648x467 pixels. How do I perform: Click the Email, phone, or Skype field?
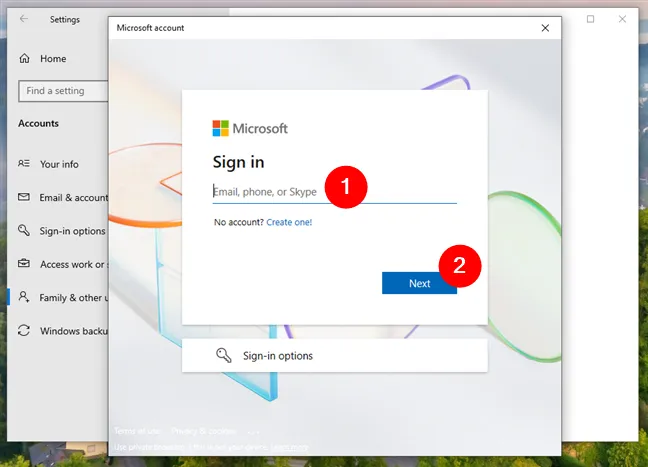tap(334, 192)
